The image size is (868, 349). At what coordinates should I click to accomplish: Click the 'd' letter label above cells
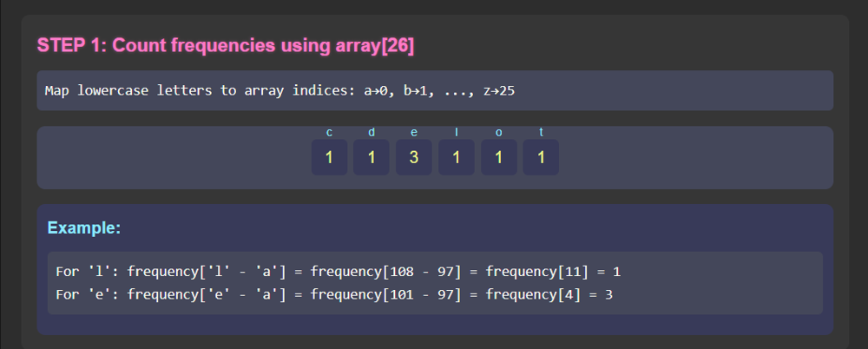pos(372,132)
